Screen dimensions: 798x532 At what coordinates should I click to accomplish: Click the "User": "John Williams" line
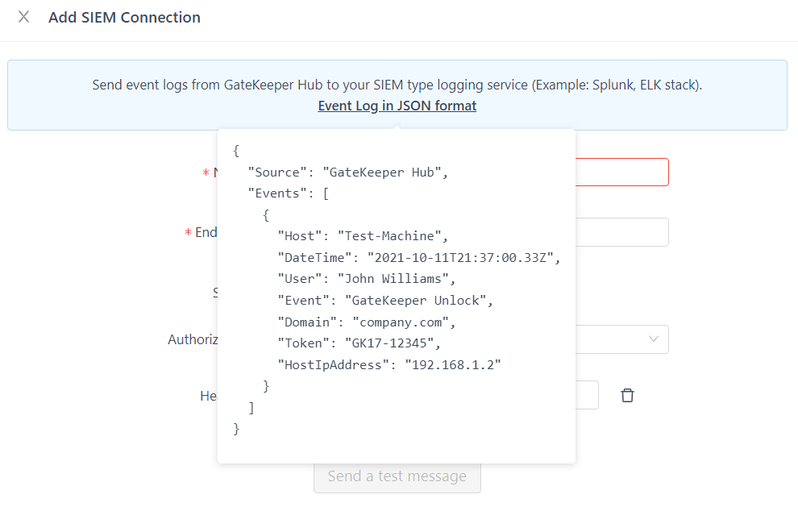(367, 279)
